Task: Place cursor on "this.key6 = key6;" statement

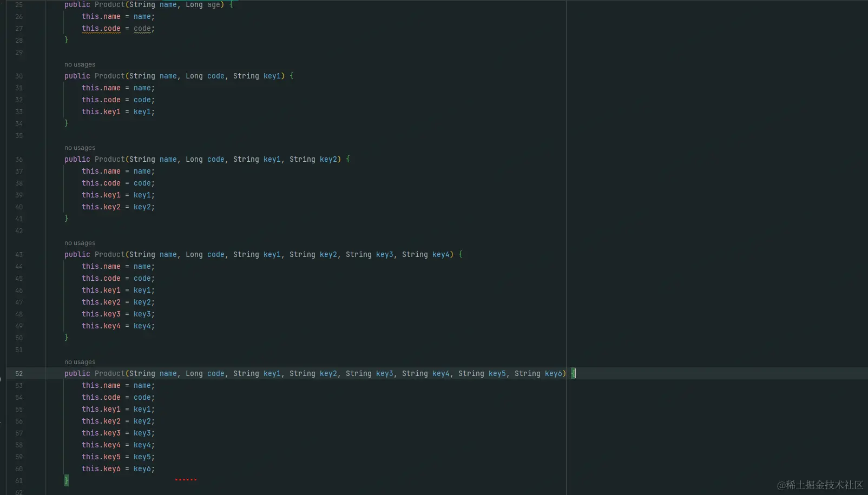Action: pyautogui.click(x=118, y=469)
